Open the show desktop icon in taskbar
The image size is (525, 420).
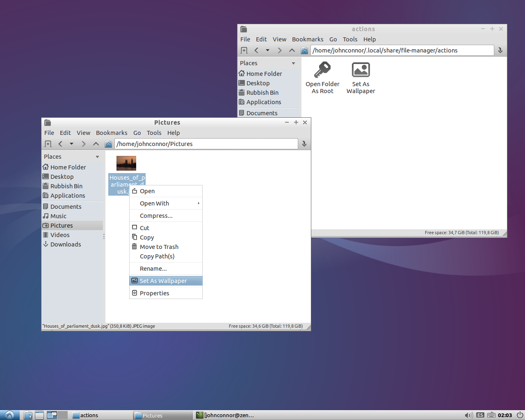point(39,415)
